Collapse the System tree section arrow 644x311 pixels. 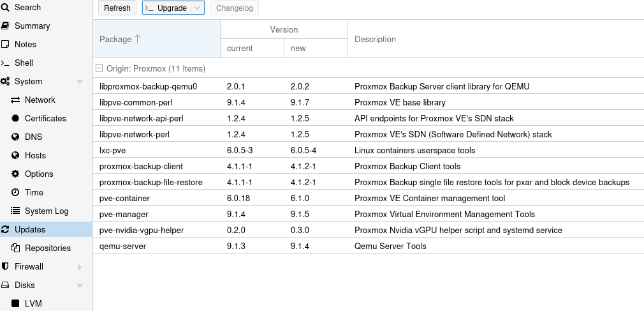click(80, 82)
